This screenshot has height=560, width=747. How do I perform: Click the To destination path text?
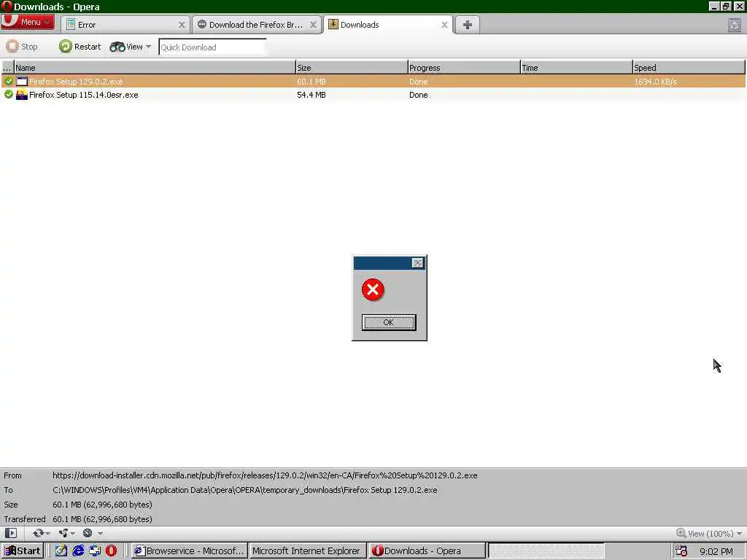point(245,490)
